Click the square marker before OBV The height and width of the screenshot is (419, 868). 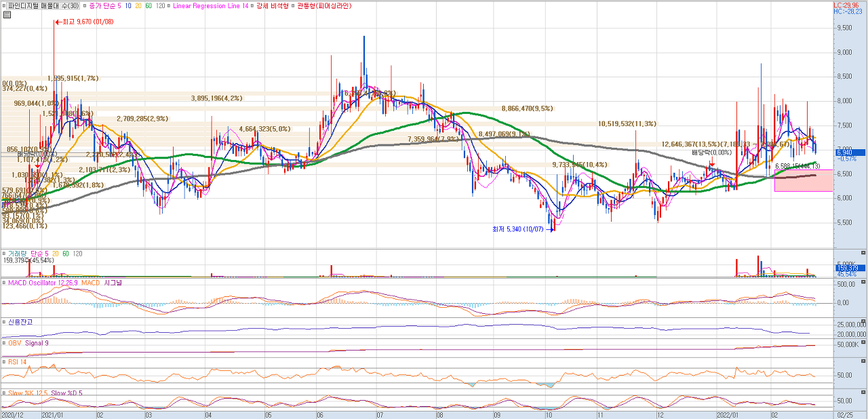[4, 343]
